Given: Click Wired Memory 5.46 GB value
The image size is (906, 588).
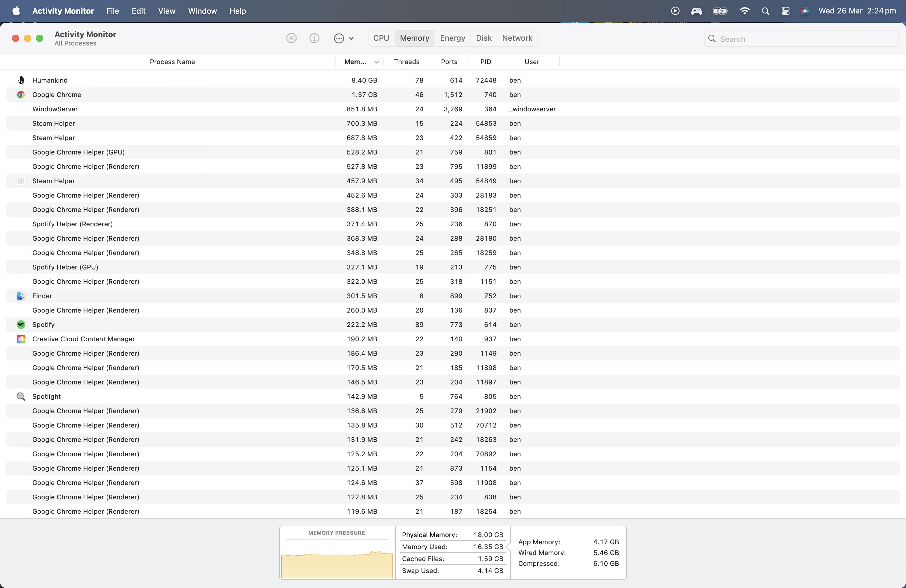Looking at the screenshot, I should pyautogui.click(x=606, y=553).
